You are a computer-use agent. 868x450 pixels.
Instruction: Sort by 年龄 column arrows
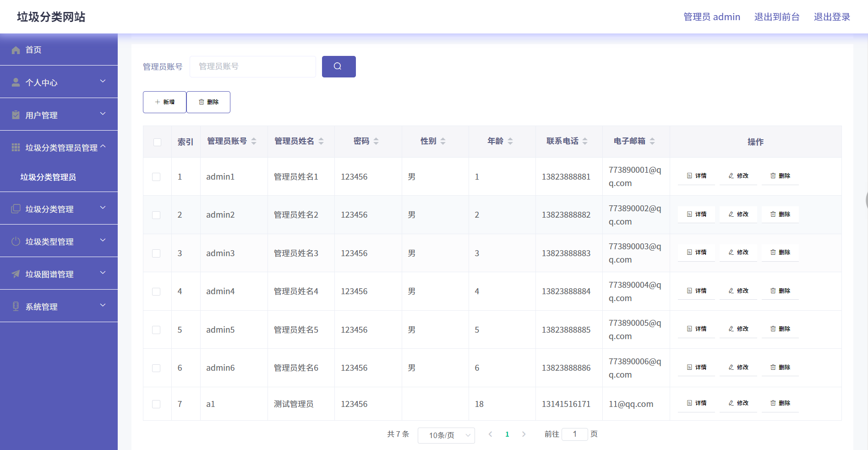tap(510, 141)
